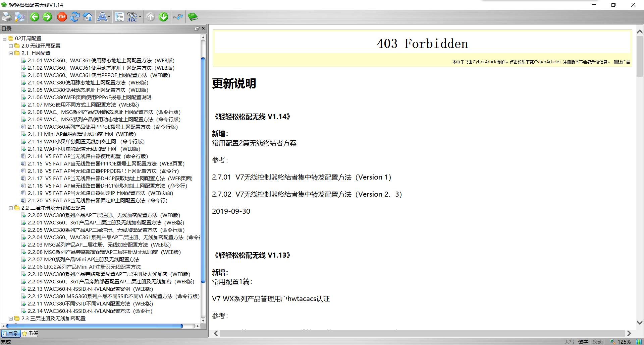This screenshot has height=345, width=644.
Task: Go forward with the green right arrow
Action: (x=47, y=17)
